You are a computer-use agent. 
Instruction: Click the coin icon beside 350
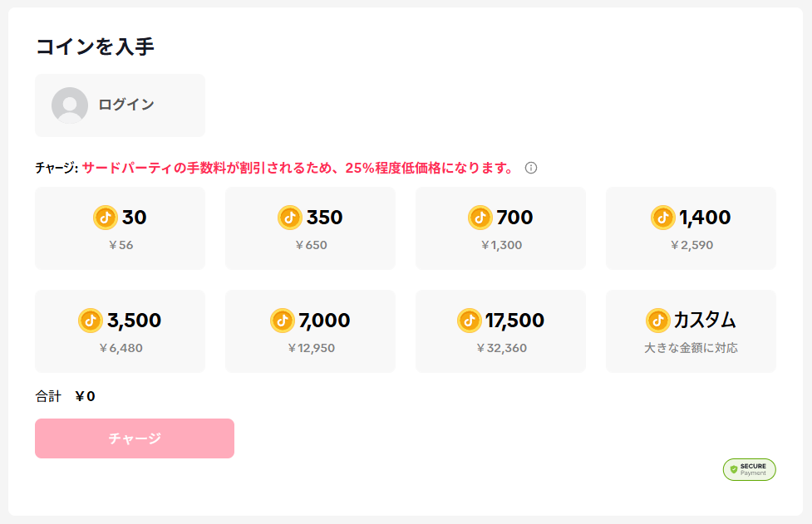[289, 218]
